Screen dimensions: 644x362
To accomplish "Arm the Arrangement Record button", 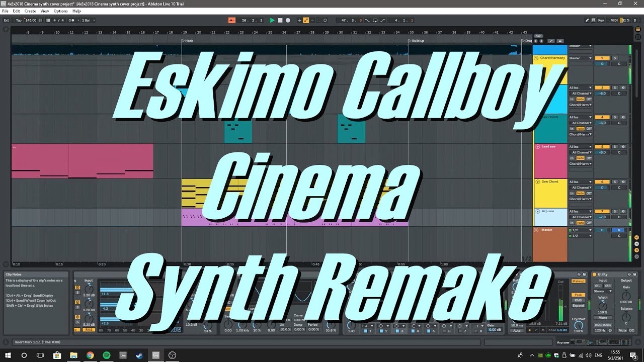I will tap(288, 20).
